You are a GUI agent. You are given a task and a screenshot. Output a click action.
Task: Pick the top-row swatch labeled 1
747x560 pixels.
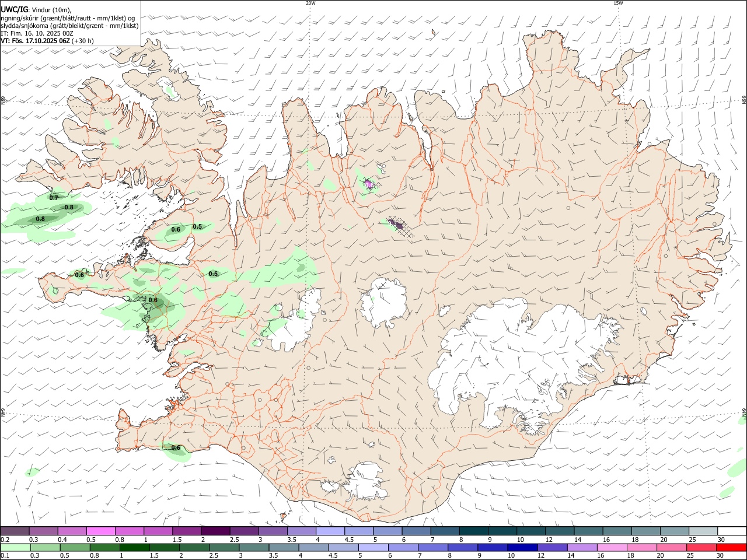click(x=158, y=531)
